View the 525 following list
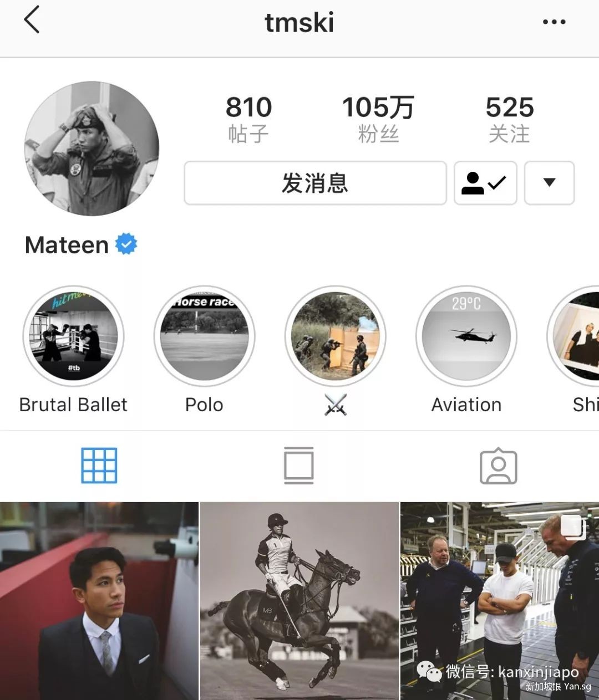The height and width of the screenshot is (700, 599). point(509,119)
